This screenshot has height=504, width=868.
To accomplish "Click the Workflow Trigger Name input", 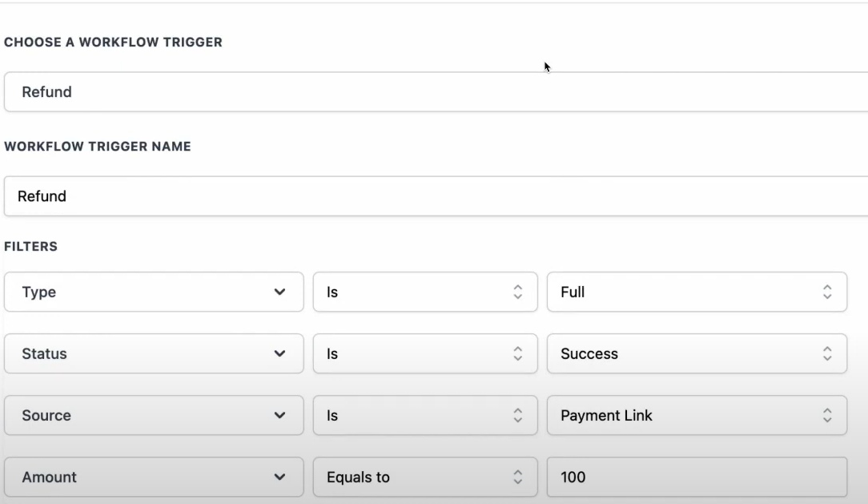I will click(x=432, y=196).
